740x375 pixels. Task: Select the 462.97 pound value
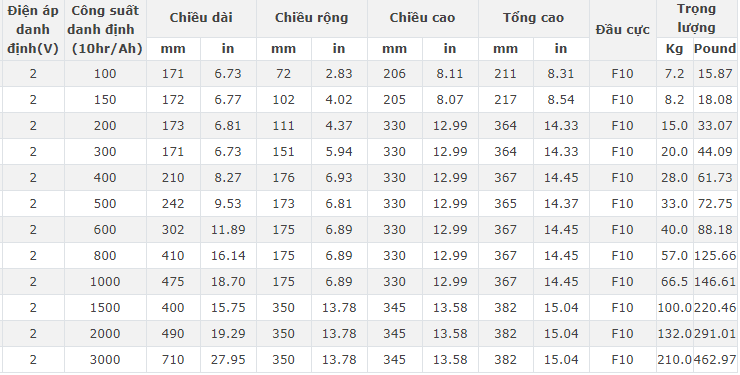tap(715, 360)
